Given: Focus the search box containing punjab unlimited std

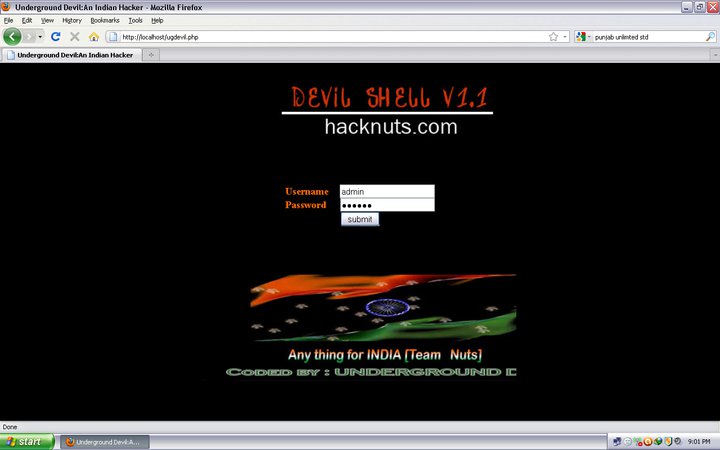Looking at the screenshot, I should coord(648,37).
